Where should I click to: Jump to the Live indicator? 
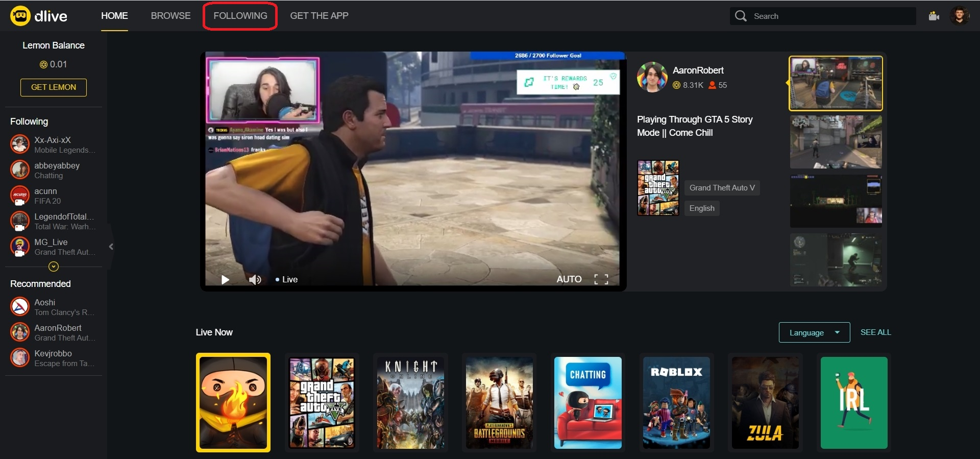(x=286, y=279)
